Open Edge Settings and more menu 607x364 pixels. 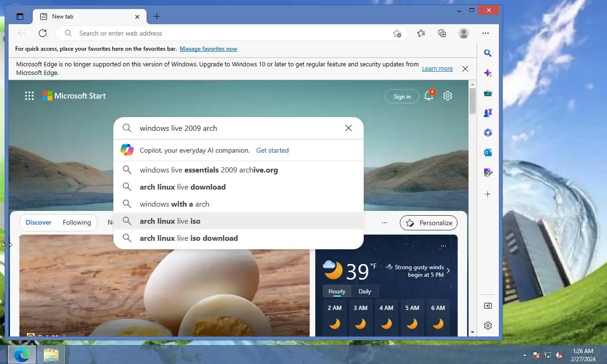coord(486,33)
